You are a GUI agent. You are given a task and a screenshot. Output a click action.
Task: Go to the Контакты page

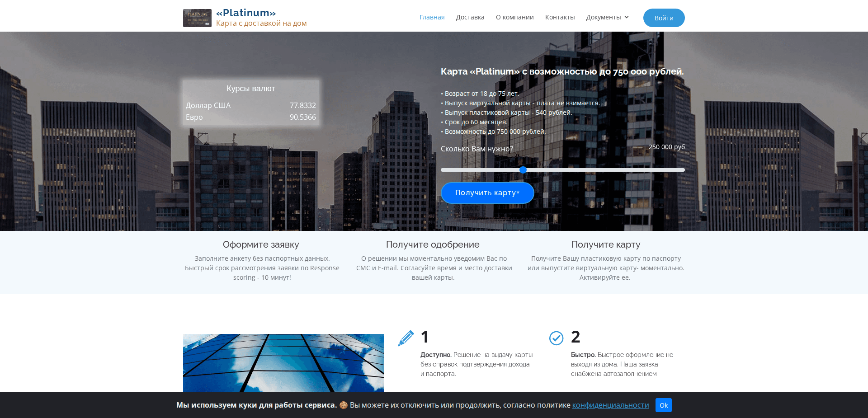pos(560,17)
